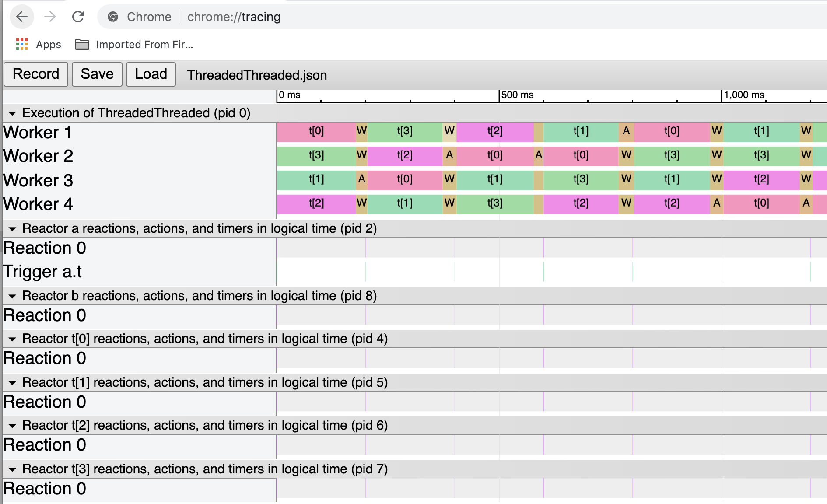Click the Record button

[36, 74]
